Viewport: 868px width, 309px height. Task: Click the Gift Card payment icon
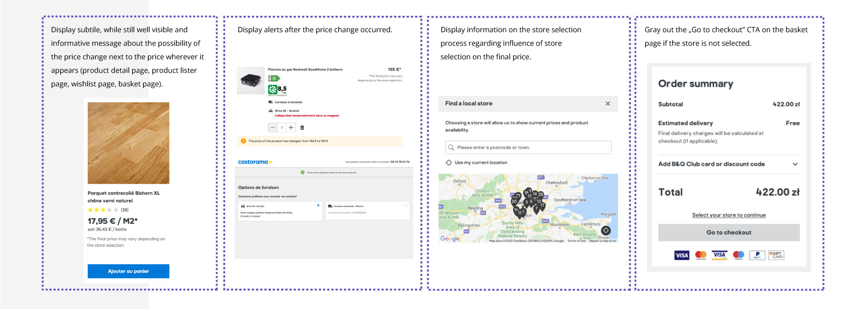(776, 255)
